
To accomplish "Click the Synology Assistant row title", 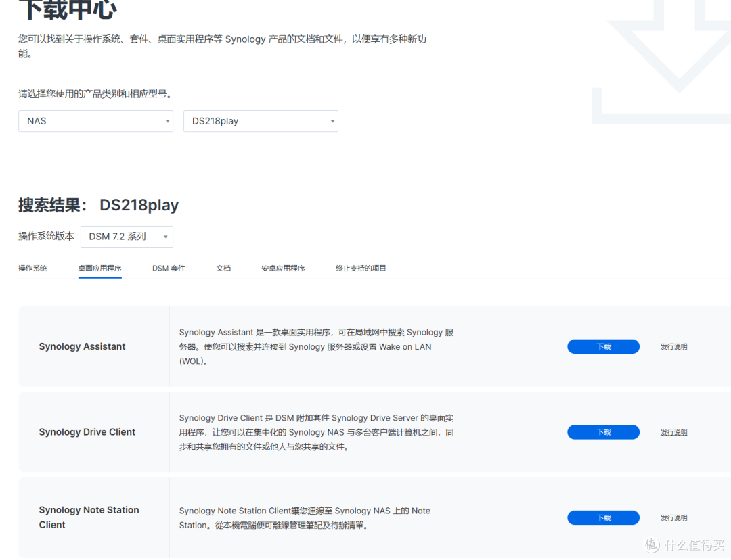I will pos(82,346).
